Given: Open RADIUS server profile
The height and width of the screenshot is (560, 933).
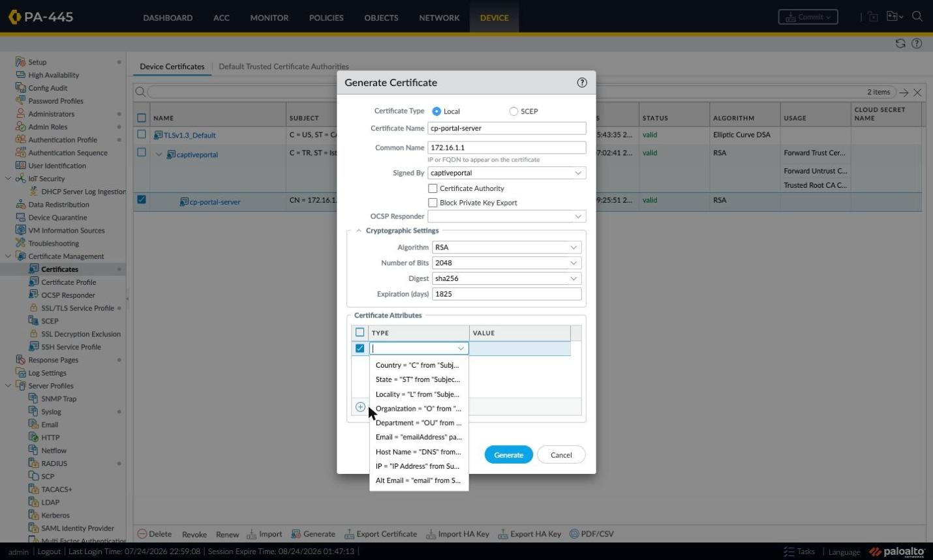Looking at the screenshot, I should (x=54, y=464).
